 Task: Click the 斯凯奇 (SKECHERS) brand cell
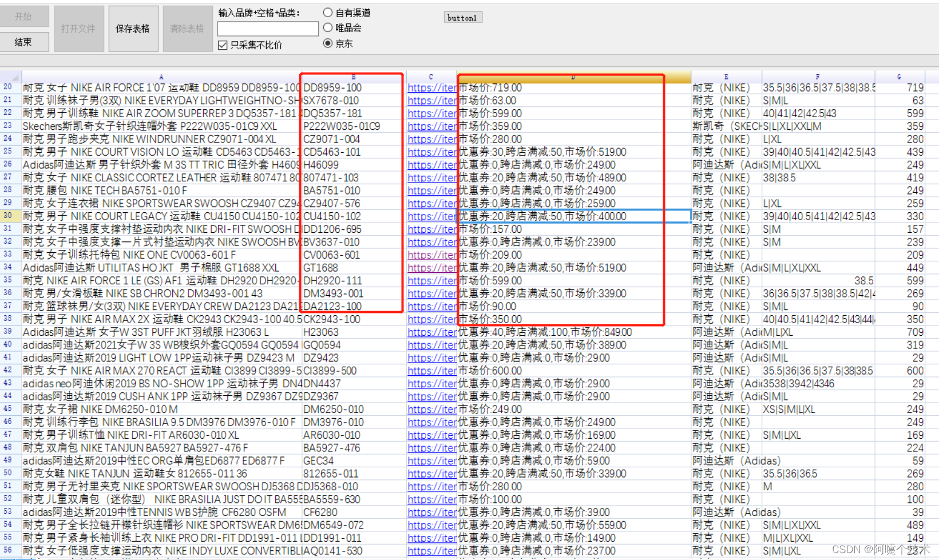coord(726,126)
